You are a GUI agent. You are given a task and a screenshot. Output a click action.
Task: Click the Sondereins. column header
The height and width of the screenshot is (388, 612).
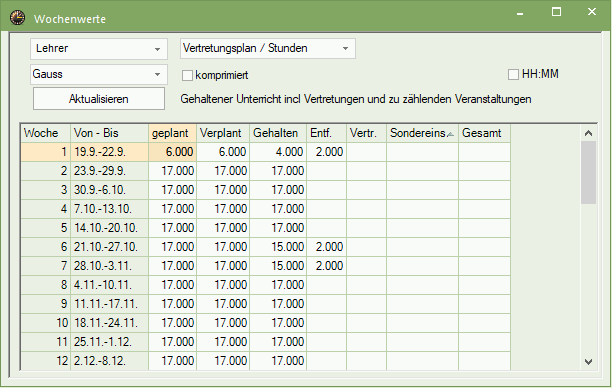tap(423, 133)
